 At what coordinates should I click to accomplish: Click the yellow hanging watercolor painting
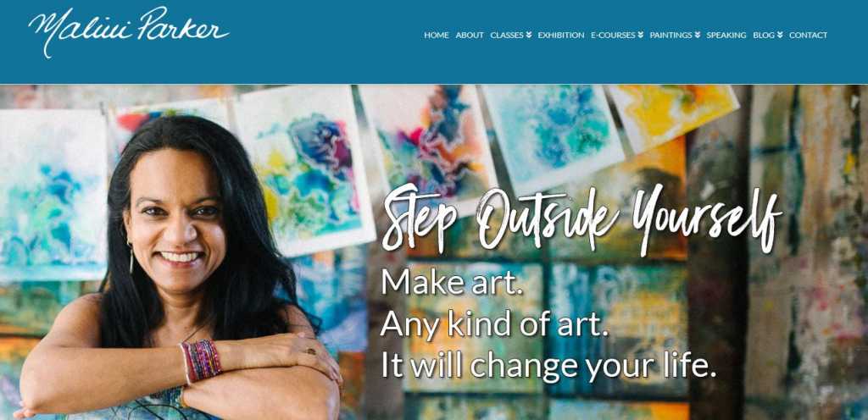pos(673,115)
